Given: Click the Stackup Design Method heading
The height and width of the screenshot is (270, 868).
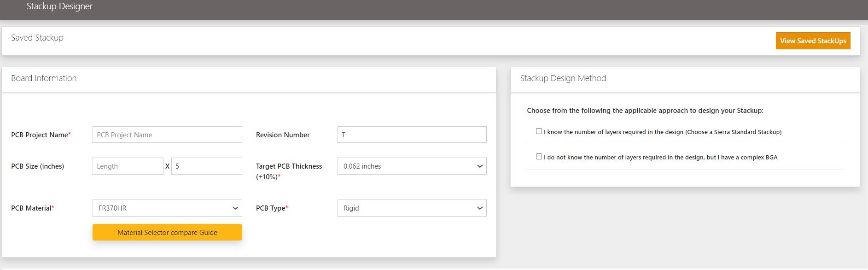Looking at the screenshot, I should (563, 78).
